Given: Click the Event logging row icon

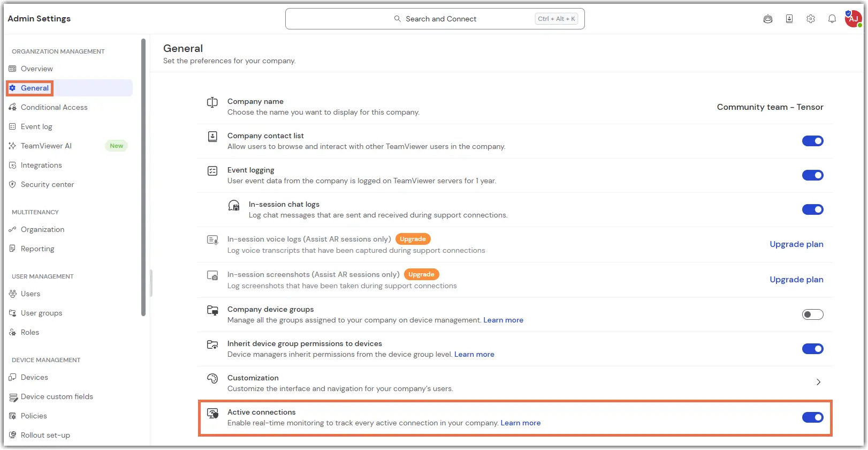Looking at the screenshot, I should pos(212,171).
